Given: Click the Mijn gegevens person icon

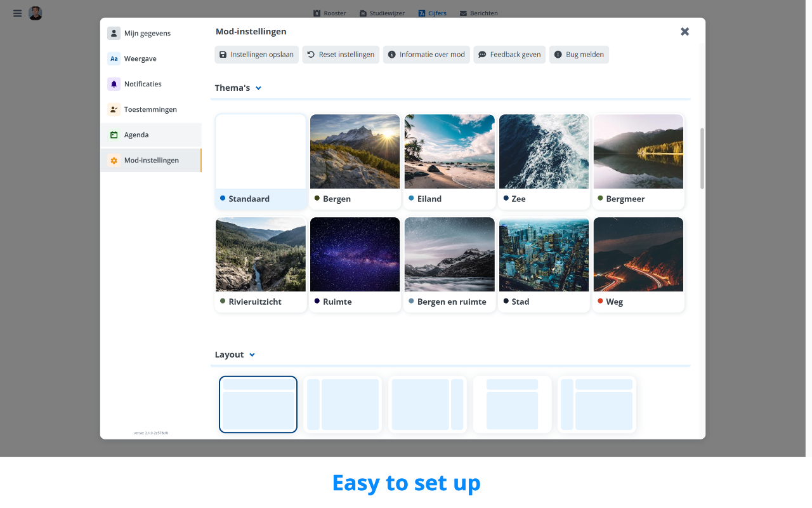Looking at the screenshot, I should click(114, 33).
